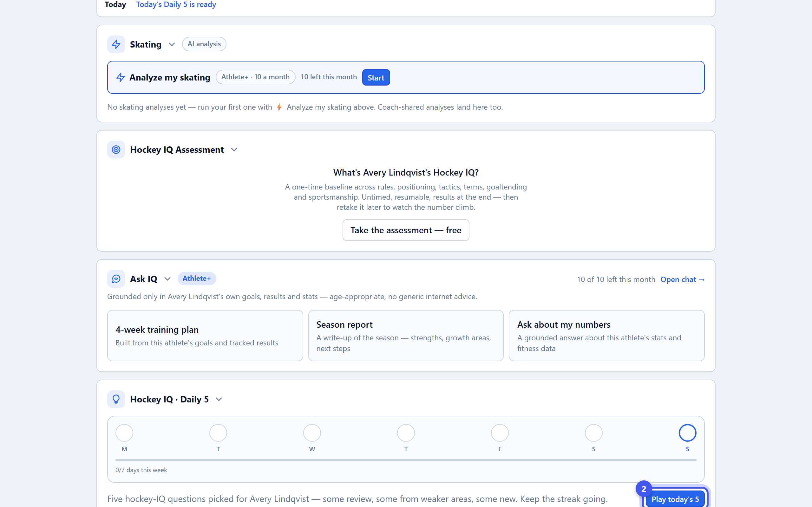This screenshot has height=507, width=812.
Task: Click the Daily 5 lightbulb icon
Action: pos(116,399)
